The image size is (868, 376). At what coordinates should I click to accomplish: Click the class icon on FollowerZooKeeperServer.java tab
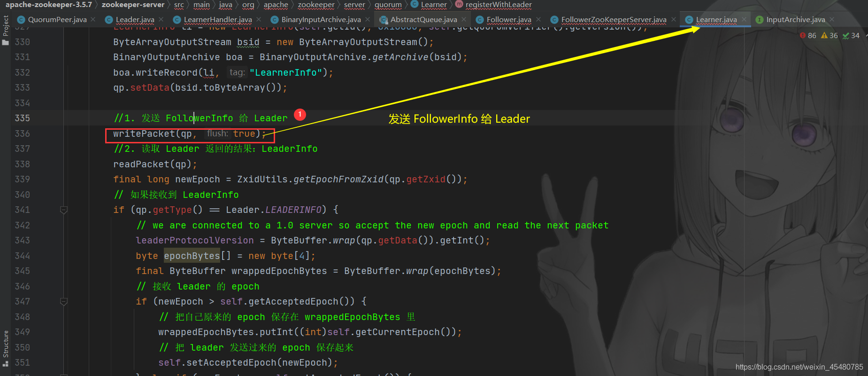click(x=554, y=20)
